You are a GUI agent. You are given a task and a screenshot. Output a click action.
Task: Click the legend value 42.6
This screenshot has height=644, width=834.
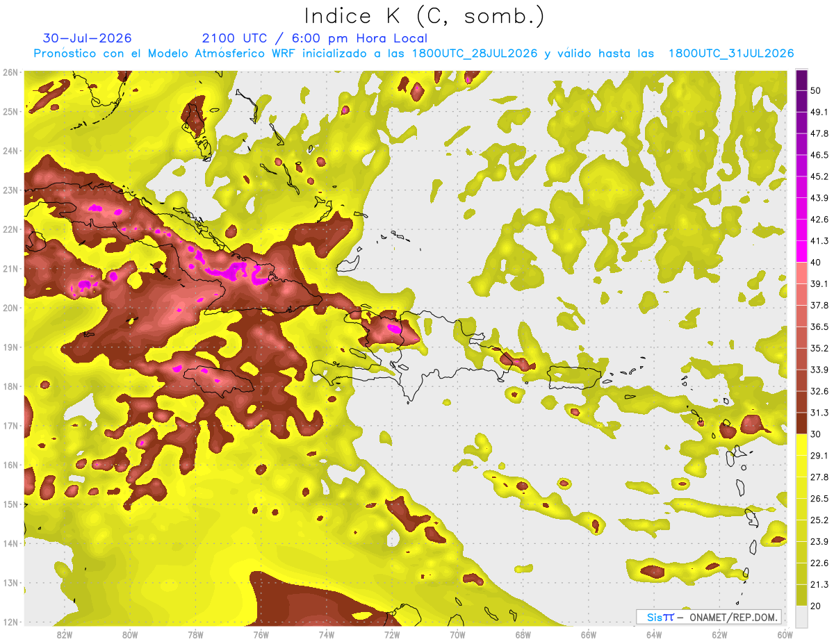[x=820, y=220]
